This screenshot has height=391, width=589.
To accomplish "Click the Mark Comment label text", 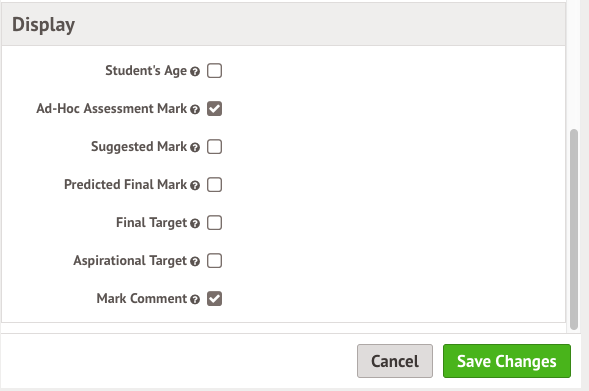I will point(142,299).
